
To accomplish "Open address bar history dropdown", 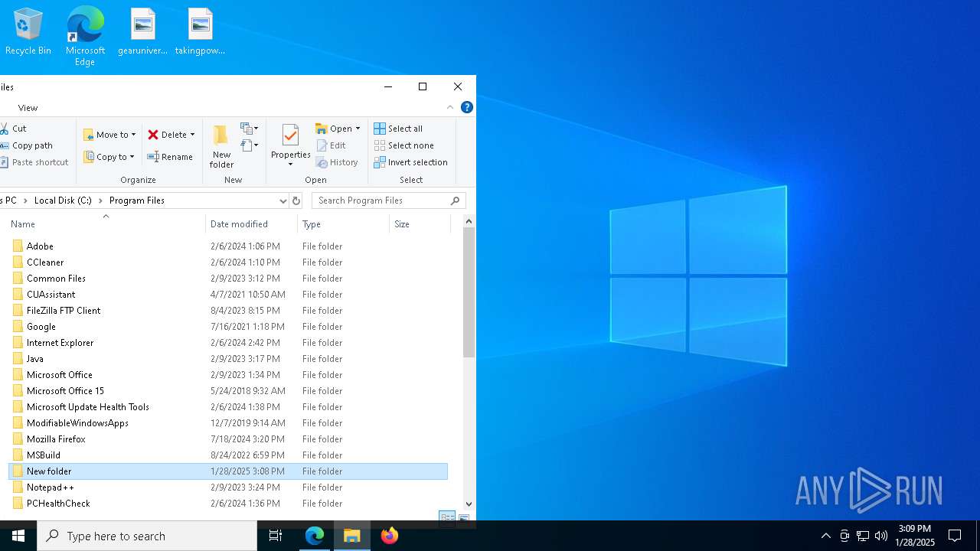I will point(283,201).
